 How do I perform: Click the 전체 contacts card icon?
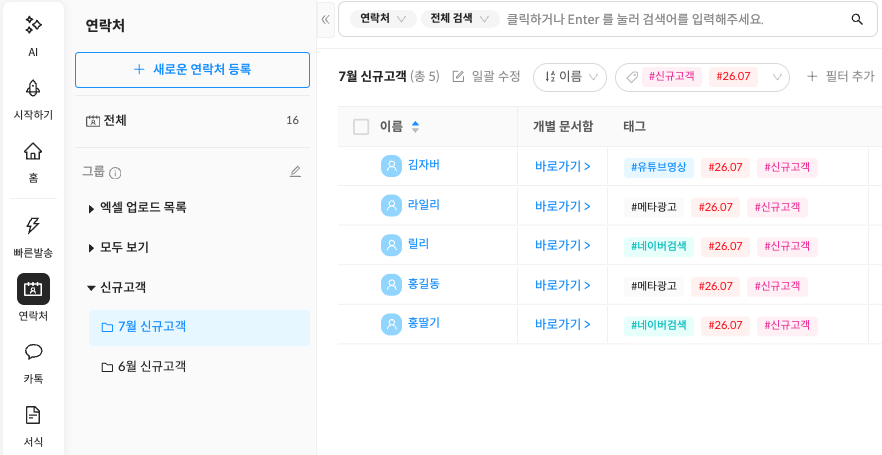tap(93, 121)
